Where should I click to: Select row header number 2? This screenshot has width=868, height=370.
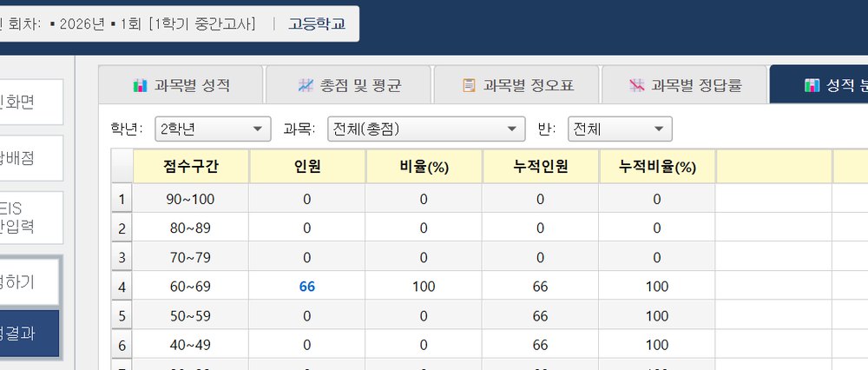coord(122,228)
